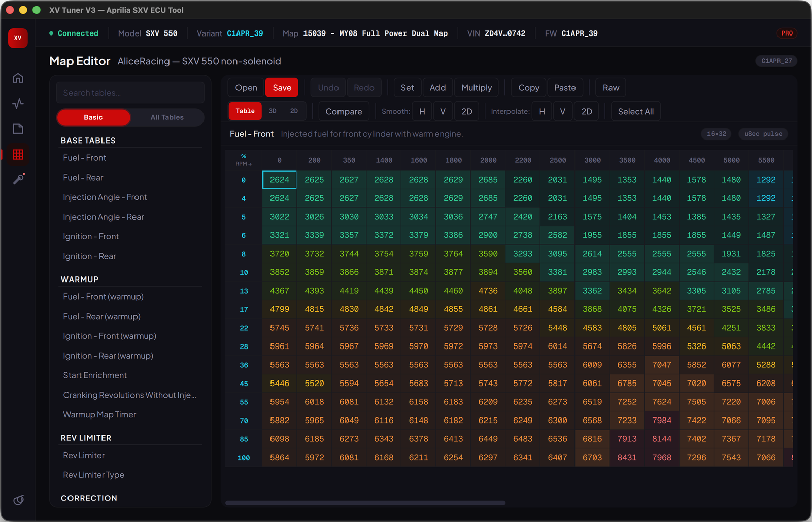Apply Smooth 2D

(467, 112)
